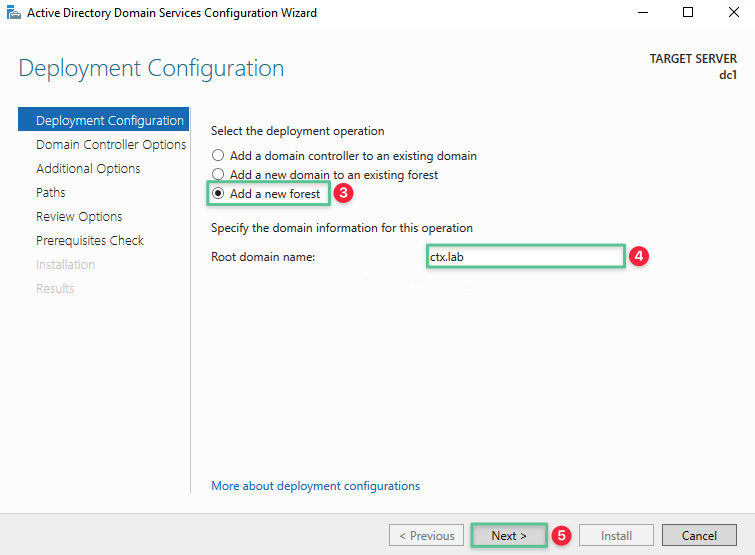The height and width of the screenshot is (555, 755).
Task: Click the Install button
Action: pos(616,535)
